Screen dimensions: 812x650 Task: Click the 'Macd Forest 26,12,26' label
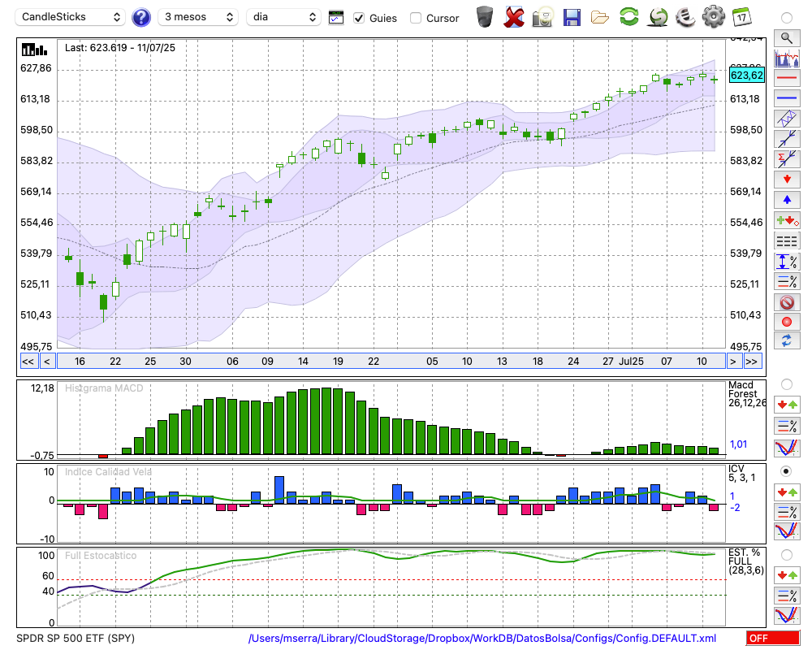(x=747, y=394)
